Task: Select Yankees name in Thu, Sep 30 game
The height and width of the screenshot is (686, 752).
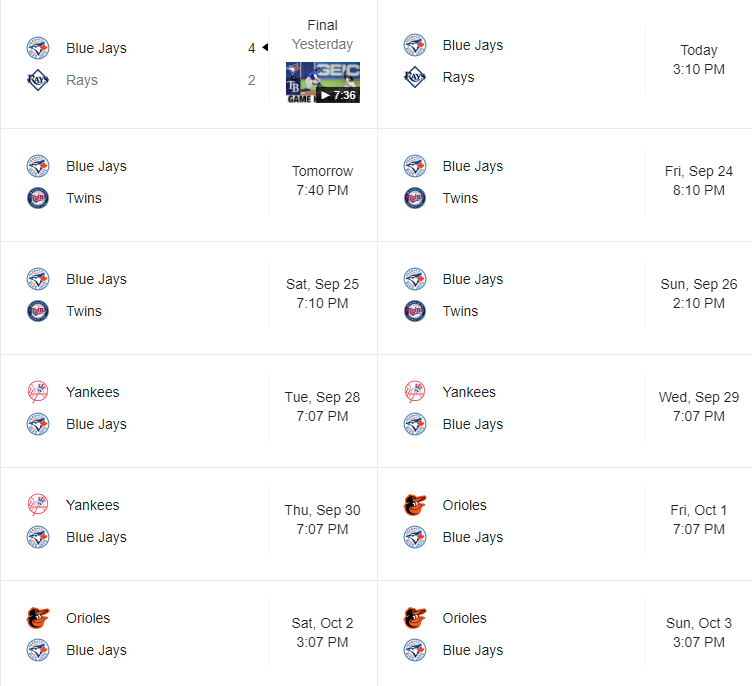Action: click(x=92, y=505)
